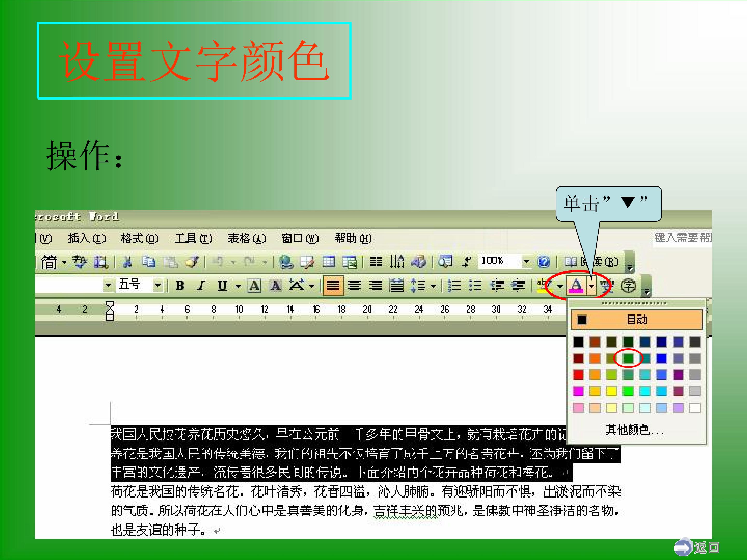Open the 插入 menu
The height and width of the screenshot is (560, 747).
tap(87, 238)
